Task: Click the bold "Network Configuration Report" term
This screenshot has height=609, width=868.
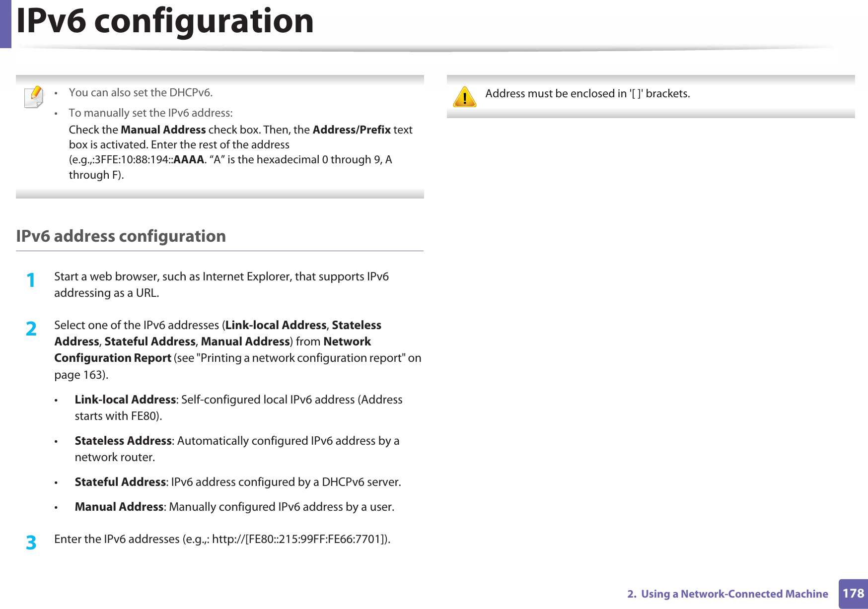Action: (213, 349)
